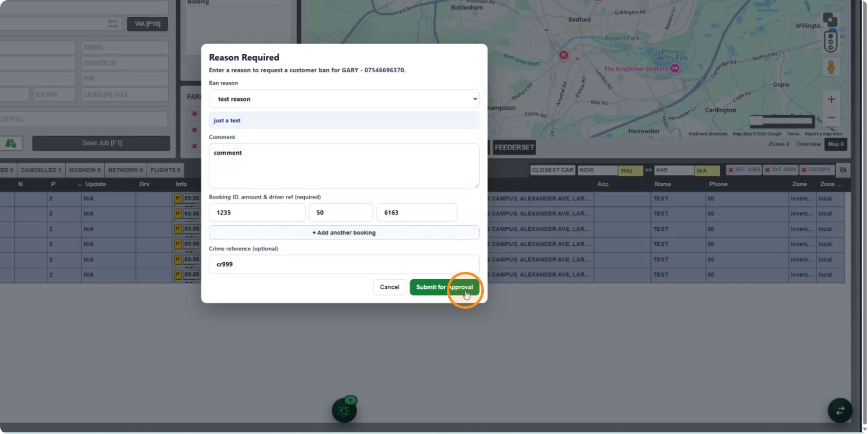The width and height of the screenshot is (868, 434).
Task: Click the Acc column header
Action: (603, 184)
